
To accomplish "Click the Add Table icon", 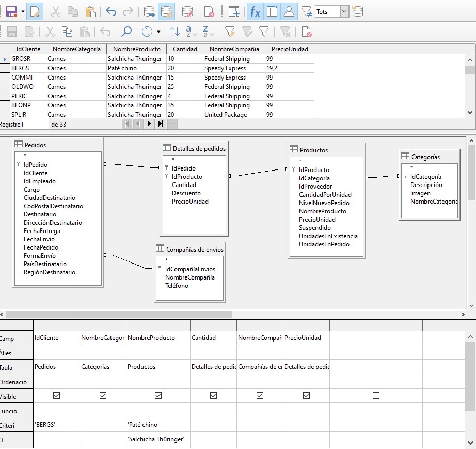I will pos(234,11).
